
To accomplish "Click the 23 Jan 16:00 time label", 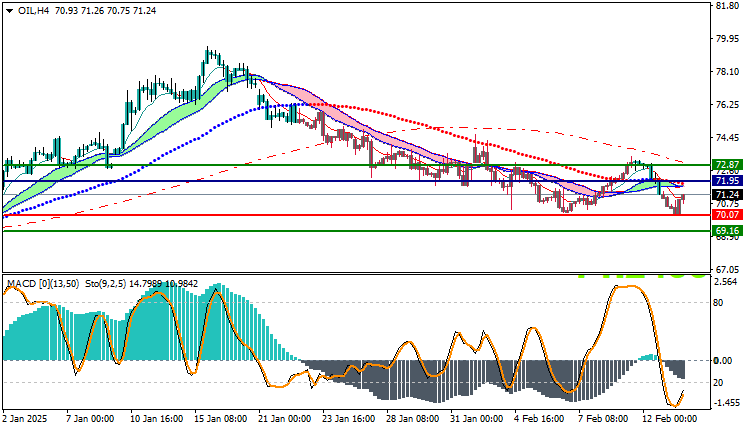I will (x=349, y=419).
